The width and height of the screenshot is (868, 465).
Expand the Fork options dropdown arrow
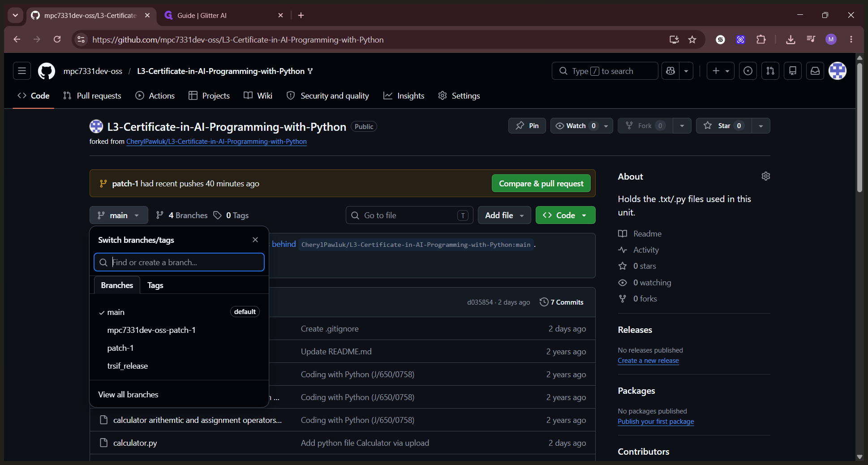682,125
